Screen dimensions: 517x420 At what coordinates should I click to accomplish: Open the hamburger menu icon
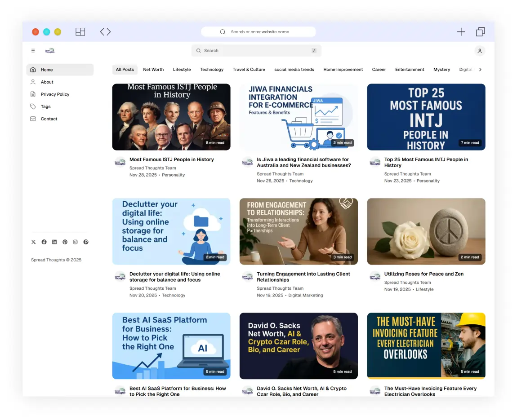[x=33, y=50]
